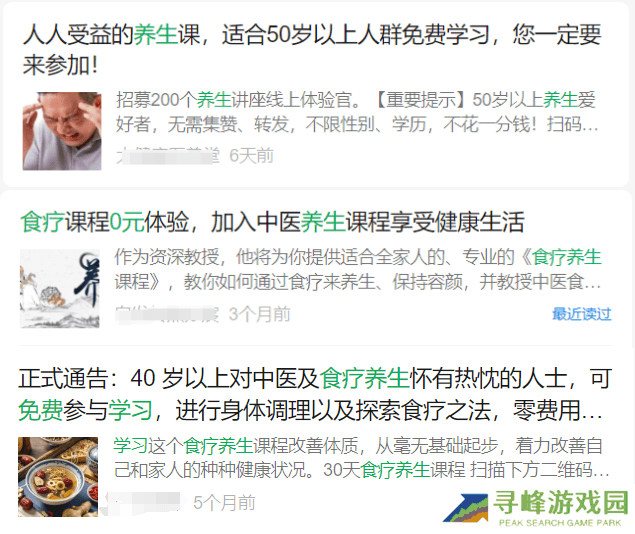Open the headache man thumbnail image

[62, 131]
